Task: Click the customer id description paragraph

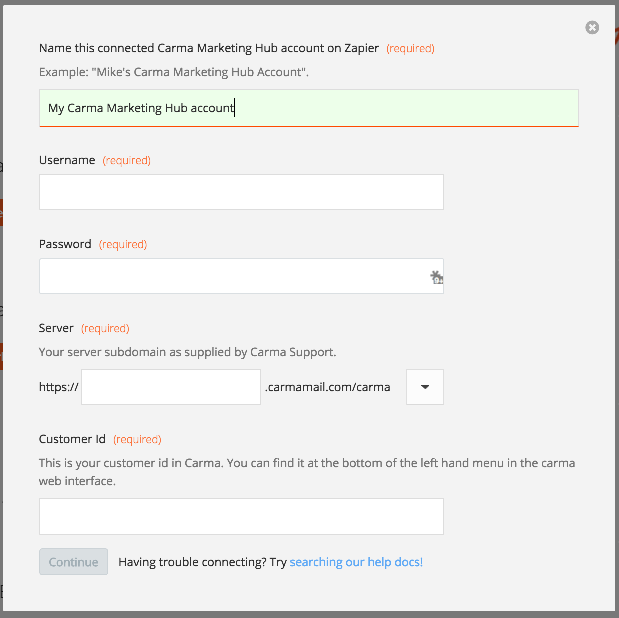Action: point(307,472)
